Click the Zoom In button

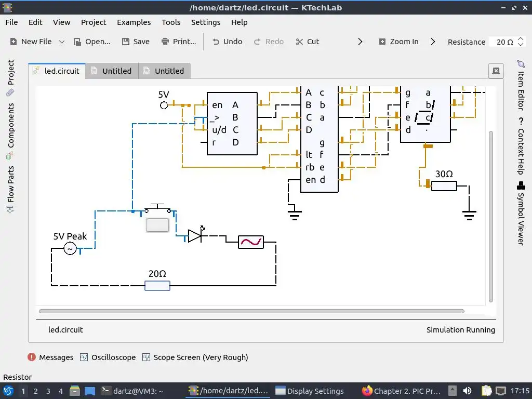pyautogui.click(x=398, y=42)
